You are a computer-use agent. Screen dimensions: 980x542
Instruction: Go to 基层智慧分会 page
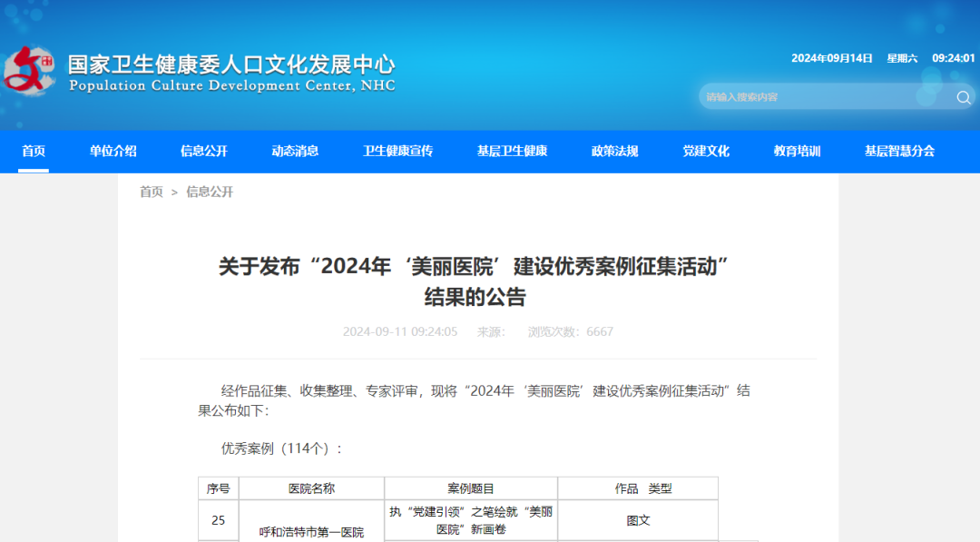[899, 152]
